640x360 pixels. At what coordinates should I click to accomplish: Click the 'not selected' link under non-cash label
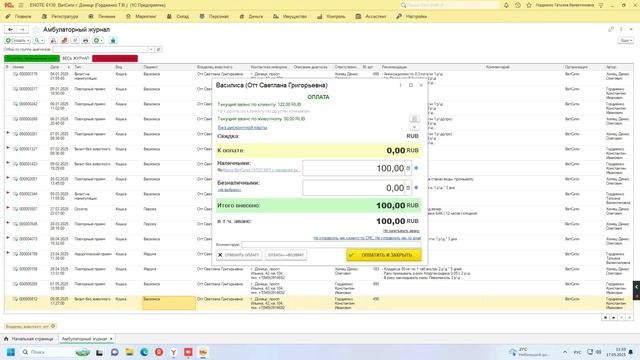click(229, 190)
